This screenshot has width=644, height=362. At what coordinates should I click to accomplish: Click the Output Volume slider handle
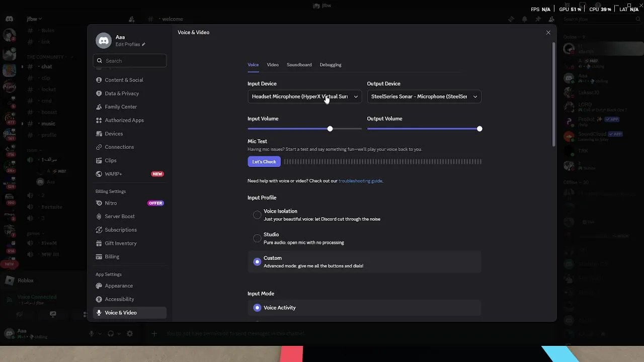[x=479, y=129]
